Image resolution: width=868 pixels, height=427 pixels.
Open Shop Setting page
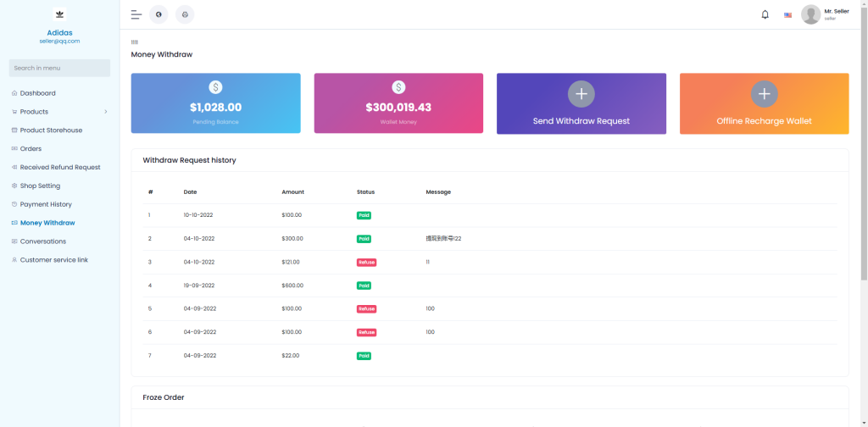pos(40,186)
